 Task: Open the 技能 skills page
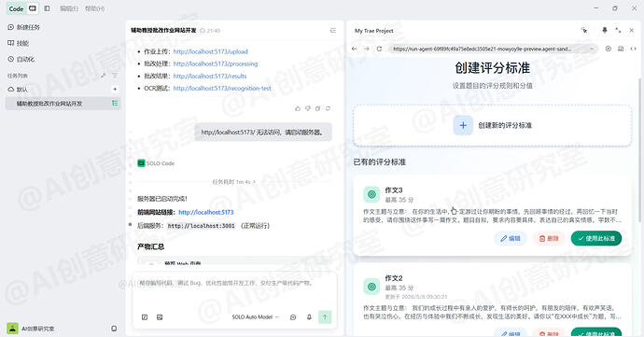tap(18, 43)
